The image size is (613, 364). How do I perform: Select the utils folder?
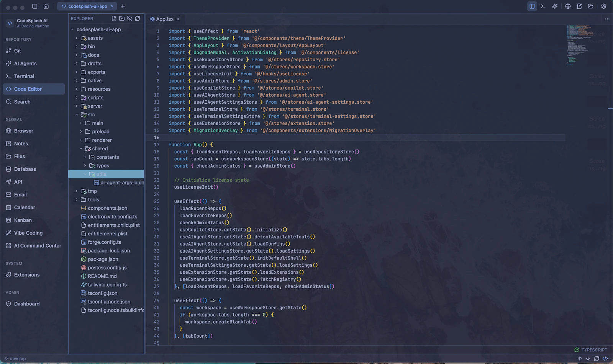(107, 174)
